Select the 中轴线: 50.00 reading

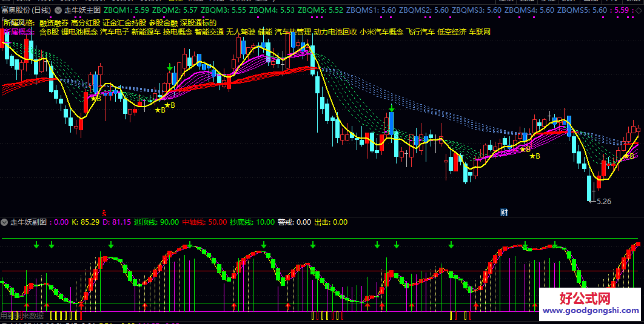pyautogui.click(x=204, y=222)
